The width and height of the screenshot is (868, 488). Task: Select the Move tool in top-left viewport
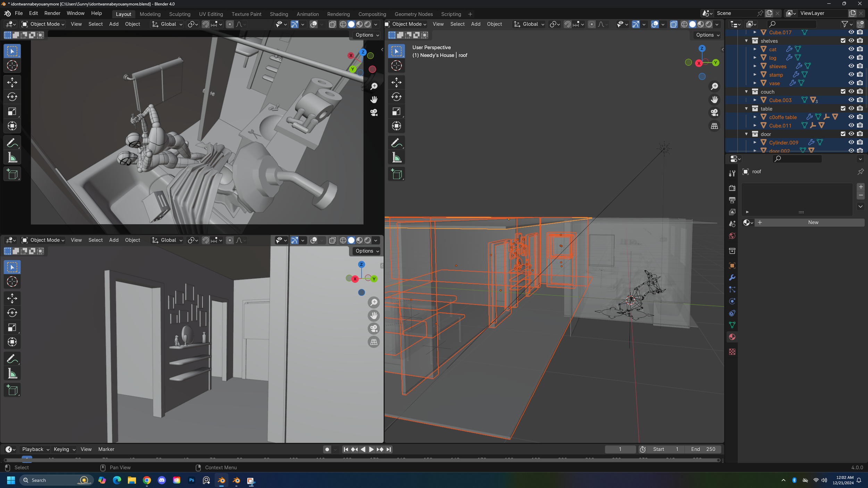(x=12, y=82)
